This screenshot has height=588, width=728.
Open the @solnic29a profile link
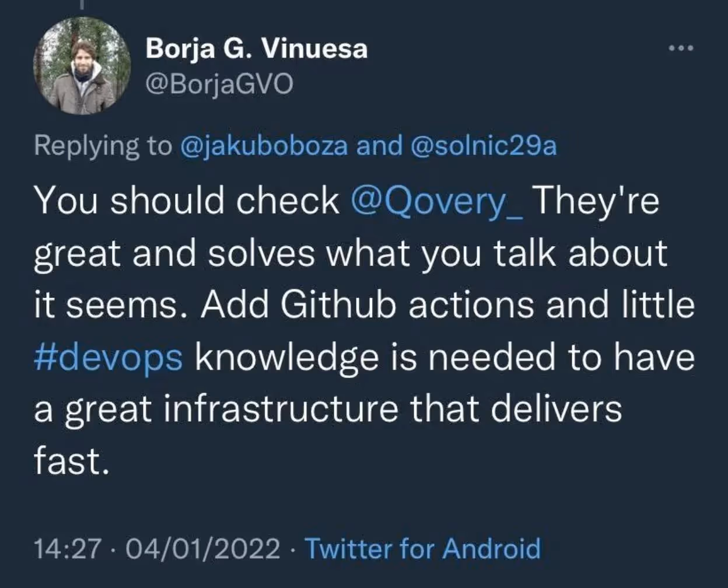(484, 146)
